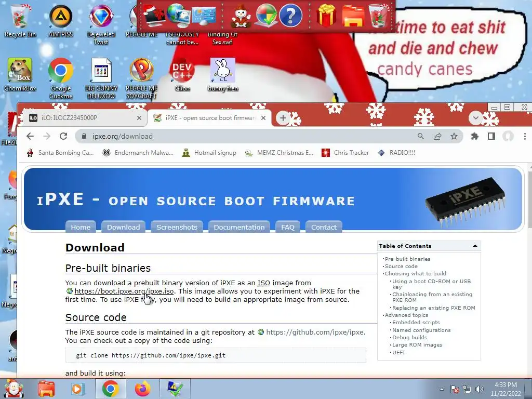This screenshot has width=532, height=399.
Task: Toggle Chrome side panel icon
Action: [x=491, y=136]
